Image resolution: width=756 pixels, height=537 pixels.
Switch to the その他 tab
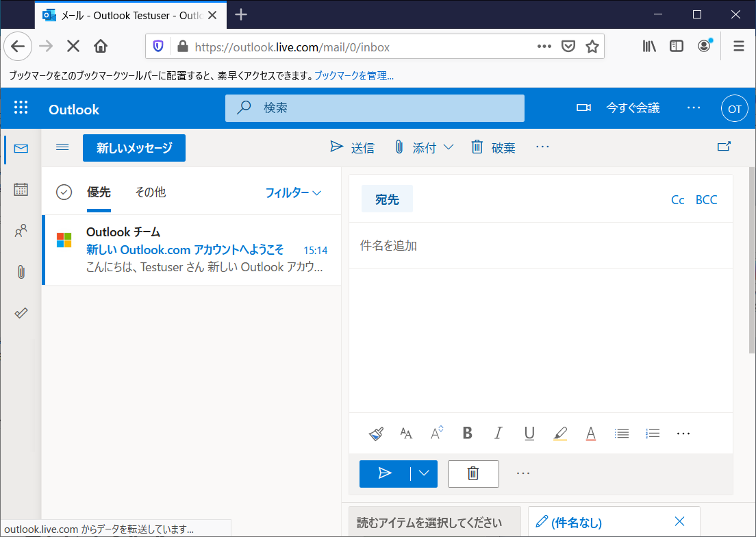click(x=150, y=192)
